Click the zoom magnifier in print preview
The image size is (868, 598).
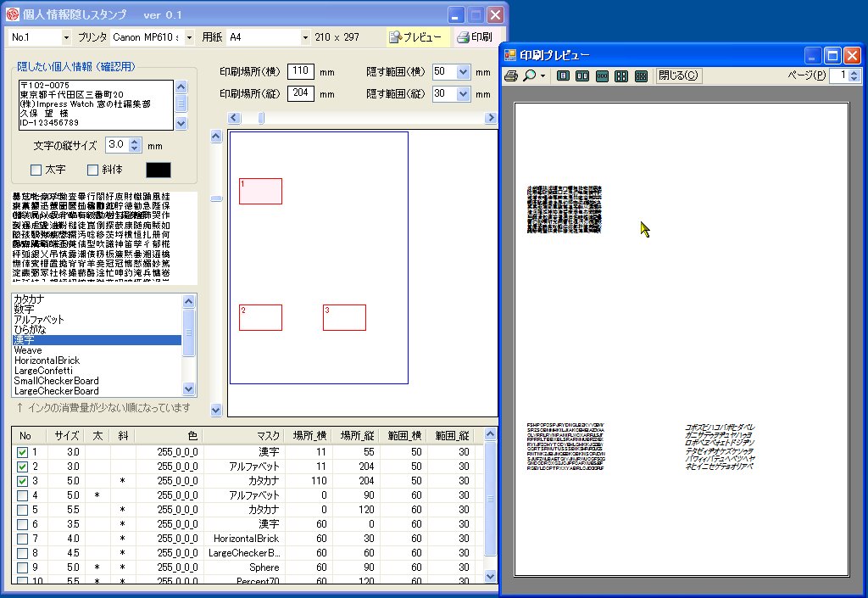pyautogui.click(x=530, y=75)
